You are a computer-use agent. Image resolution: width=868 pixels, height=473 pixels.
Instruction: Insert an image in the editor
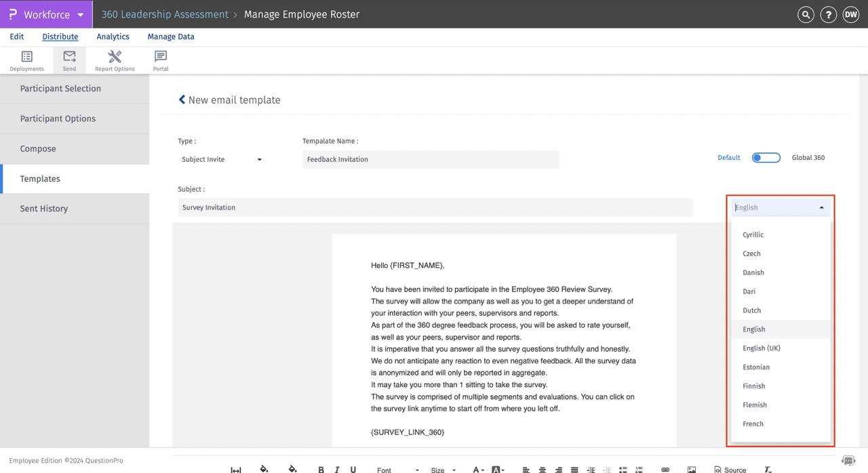coord(691,468)
